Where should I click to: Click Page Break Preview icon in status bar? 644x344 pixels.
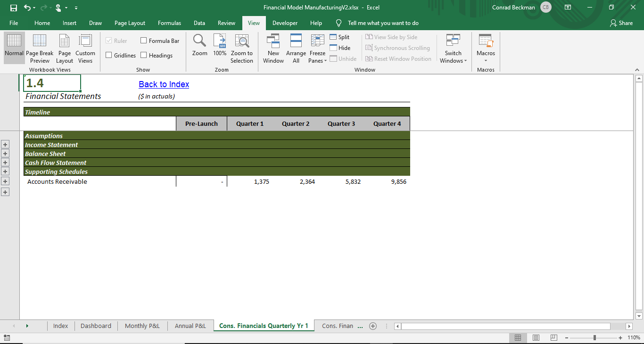[x=554, y=337]
